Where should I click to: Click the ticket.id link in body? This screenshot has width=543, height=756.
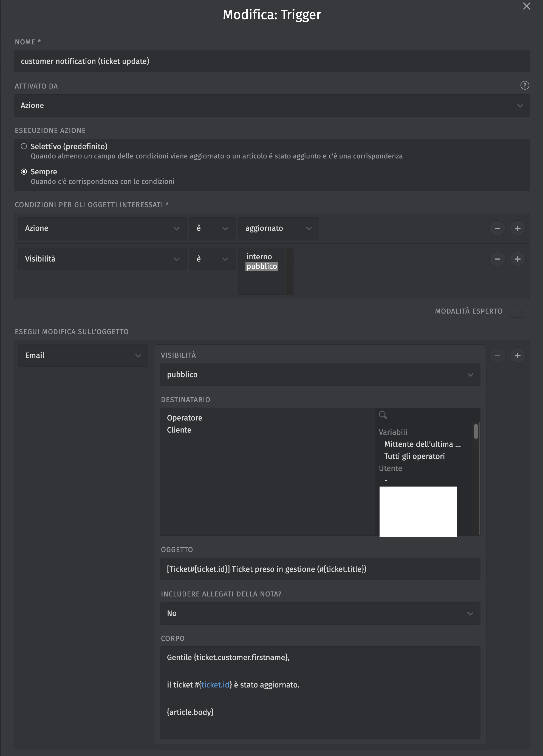pos(215,685)
